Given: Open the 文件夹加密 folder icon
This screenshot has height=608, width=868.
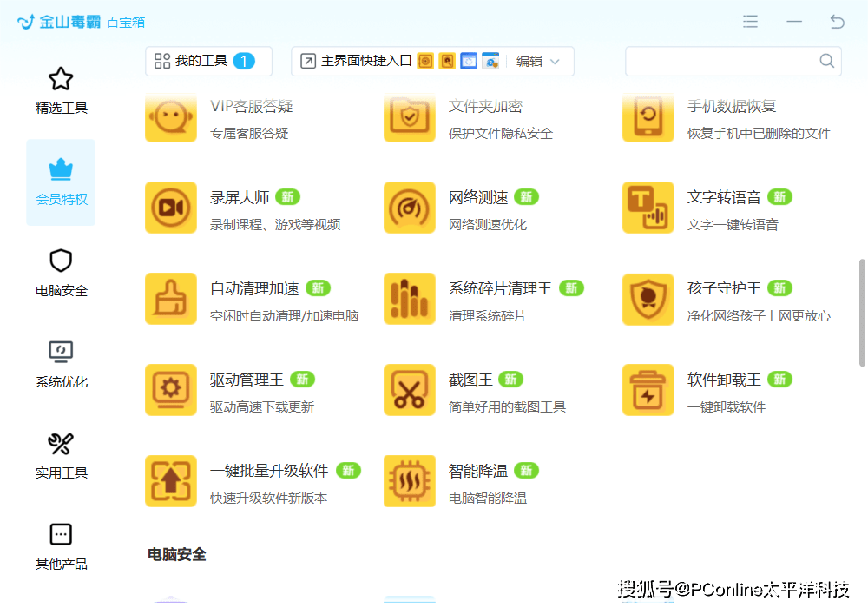Looking at the screenshot, I should [x=410, y=118].
